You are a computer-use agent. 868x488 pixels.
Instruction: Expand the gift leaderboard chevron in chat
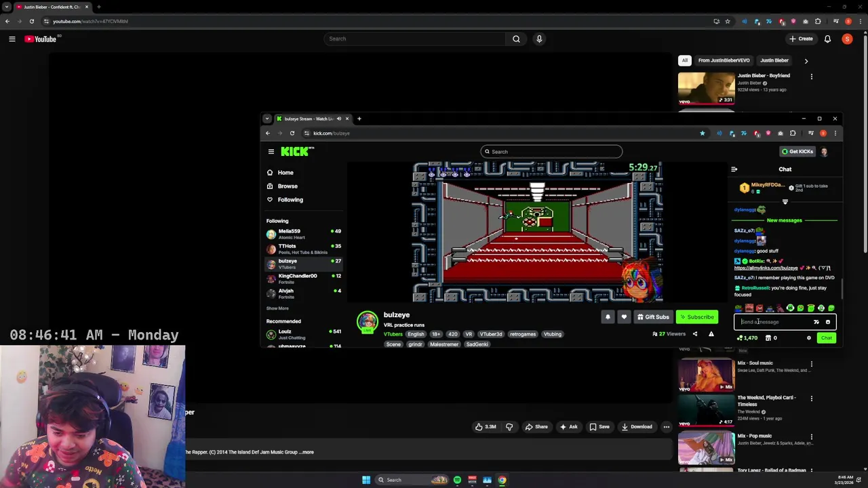point(785,202)
